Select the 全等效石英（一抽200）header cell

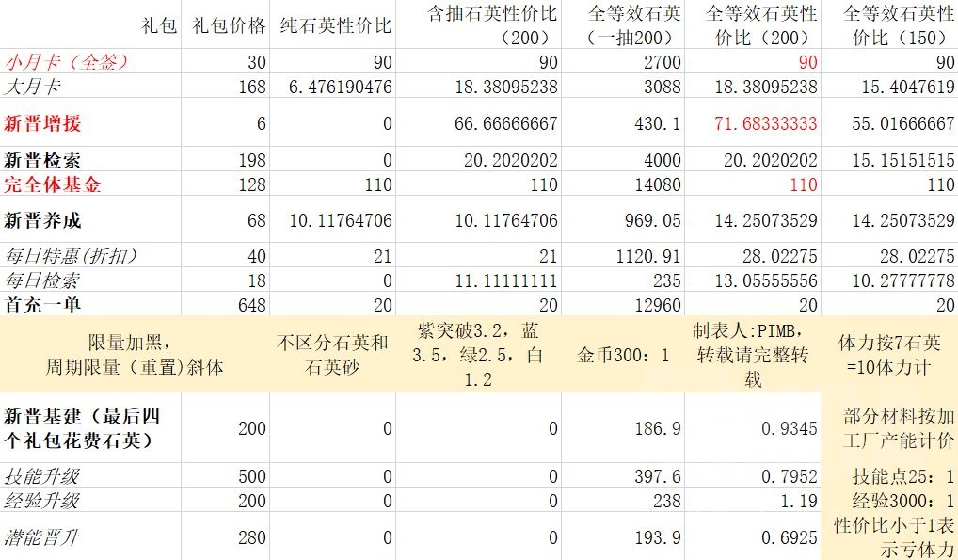(x=623, y=24)
